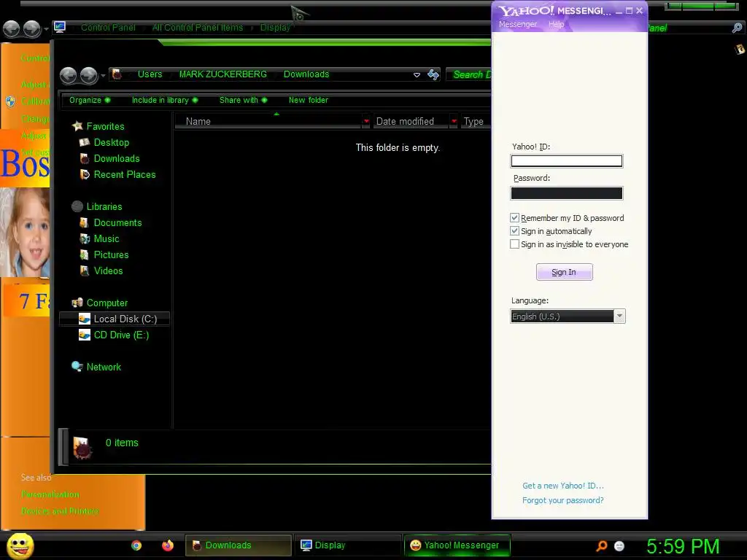This screenshot has height=560, width=747.
Task: Open the Include in library dropdown
Action: click(165, 100)
